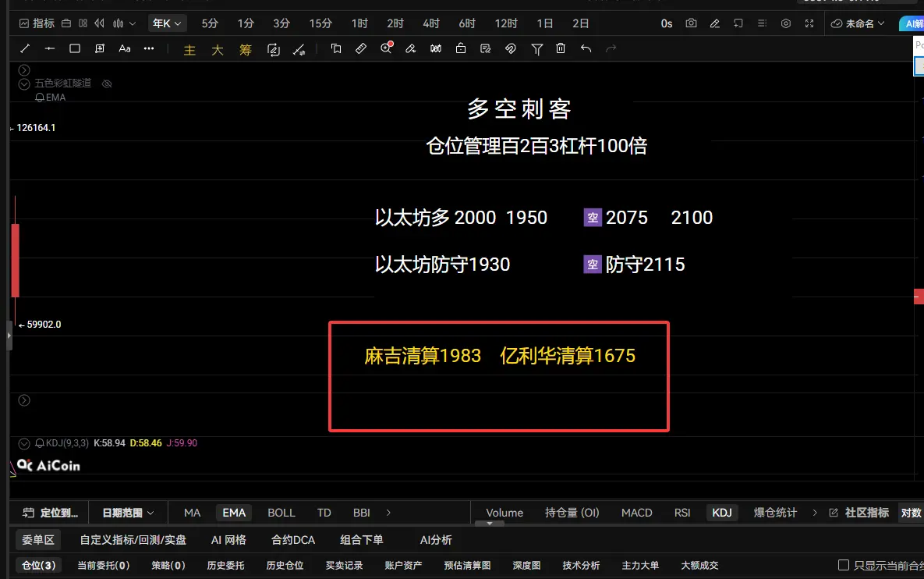
Task: Switch to the 1时 timeframe
Action: [359, 23]
